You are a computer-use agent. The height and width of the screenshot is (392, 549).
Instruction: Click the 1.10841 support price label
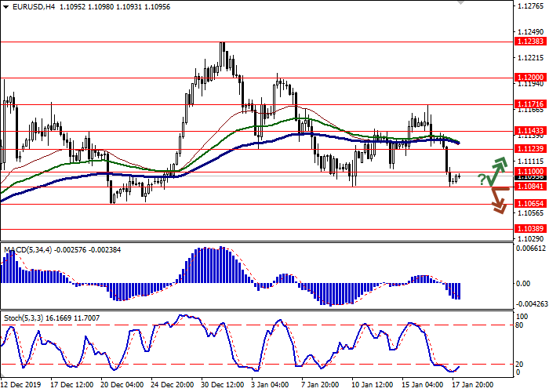click(x=529, y=187)
